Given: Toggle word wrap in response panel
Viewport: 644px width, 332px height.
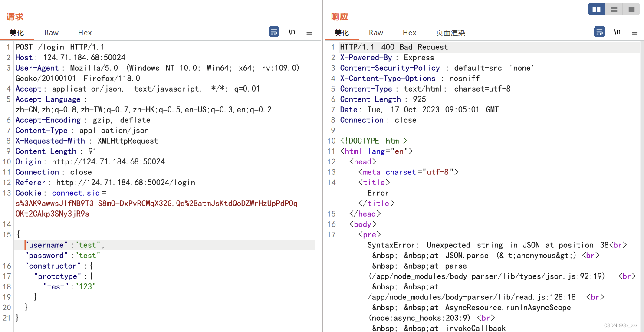Looking at the screenshot, I should click(x=599, y=32).
